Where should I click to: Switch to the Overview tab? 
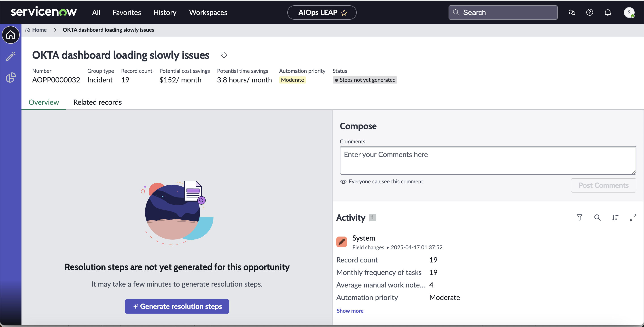pyautogui.click(x=44, y=102)
